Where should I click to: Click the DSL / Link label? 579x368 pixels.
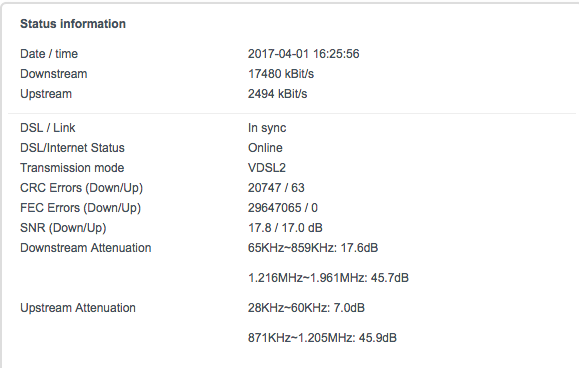pyautogui.click(x=48, y=128)
